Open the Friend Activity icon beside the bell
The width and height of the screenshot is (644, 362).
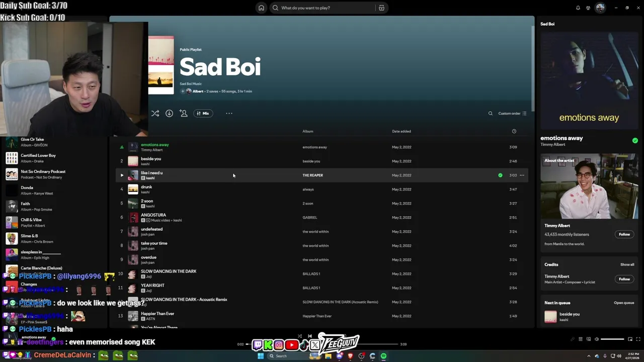click(x=588, y=8)
